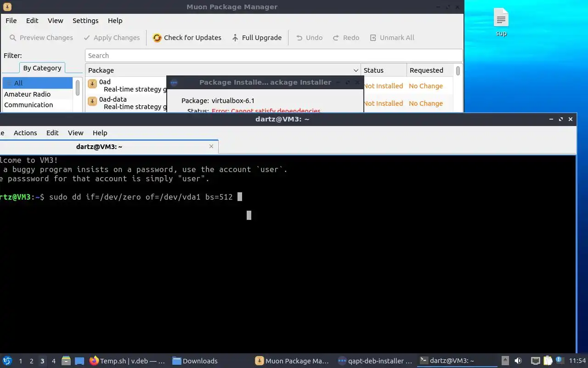Switch to workspace 1
This screenshot has height=368, width=588.
20,361
